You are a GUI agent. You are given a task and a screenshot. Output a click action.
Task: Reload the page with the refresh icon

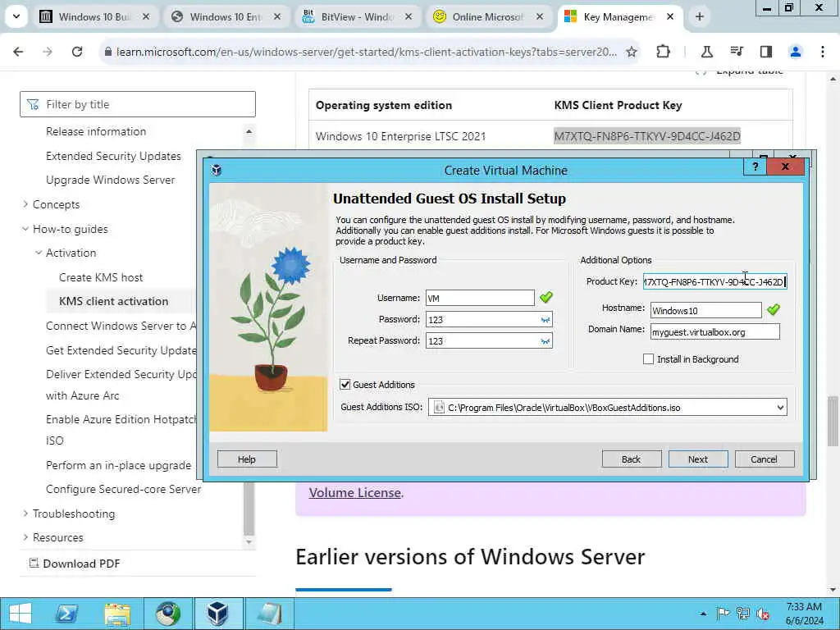point(77,52)
